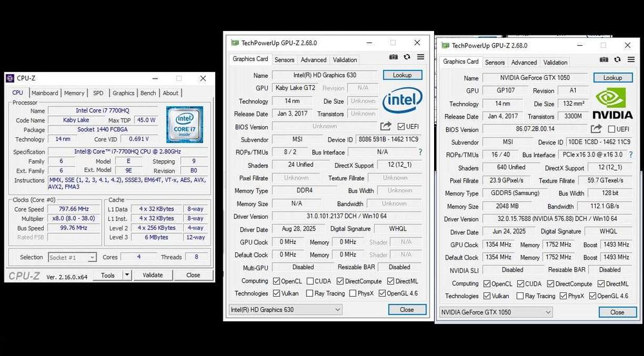Toggle DirectML checkbox in NVIDIA GPU-Z
This screenshot has width=644, height=356.
(601, 284)
